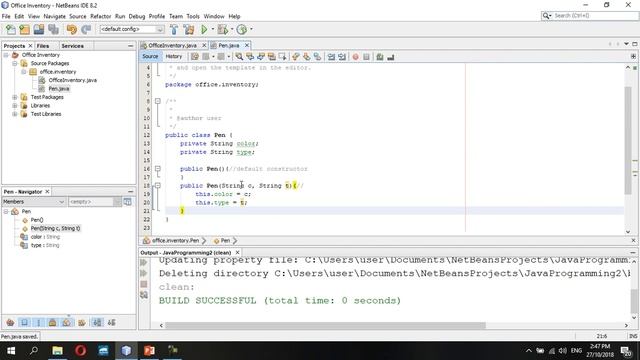Run the project with green play icon
640x360 pixels.
(204, 29)
